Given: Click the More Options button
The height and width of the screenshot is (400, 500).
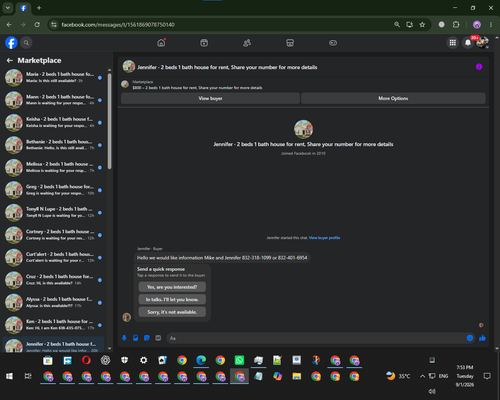Looking at the screenshot, I should pos(393,98).
